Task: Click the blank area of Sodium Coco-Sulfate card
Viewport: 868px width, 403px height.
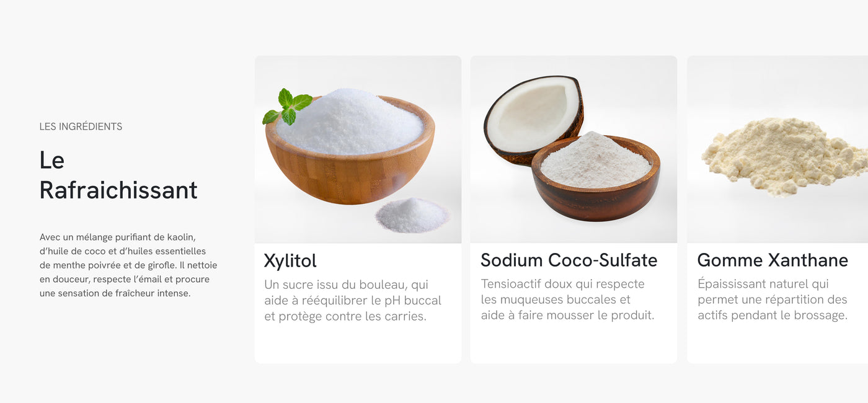Action: [x=573, y=344]
